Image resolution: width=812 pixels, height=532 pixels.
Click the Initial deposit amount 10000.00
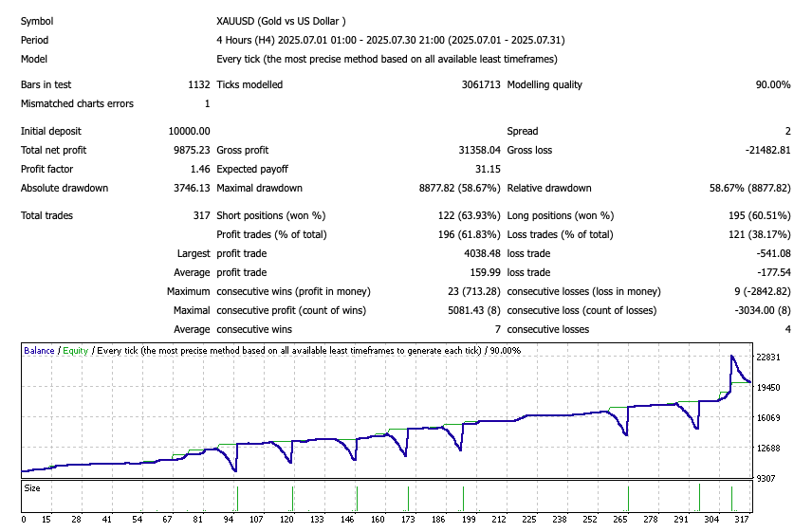(x=186, y=131)
